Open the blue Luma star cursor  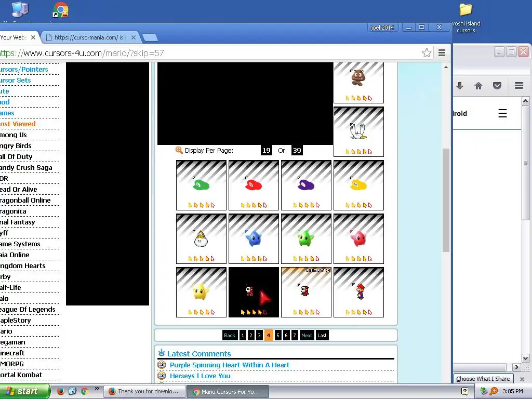point(254,238)
